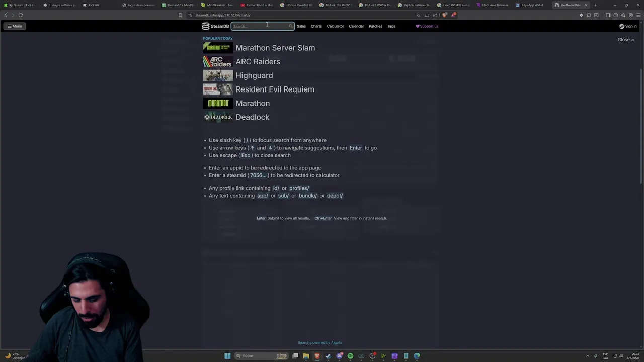Close the search overlay

[x=626, y=40]
